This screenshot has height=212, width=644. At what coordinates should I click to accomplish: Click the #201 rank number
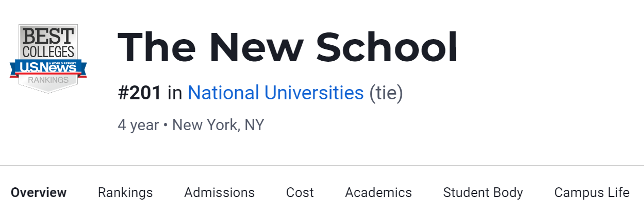pyautogui.click(x=139, y=93)
